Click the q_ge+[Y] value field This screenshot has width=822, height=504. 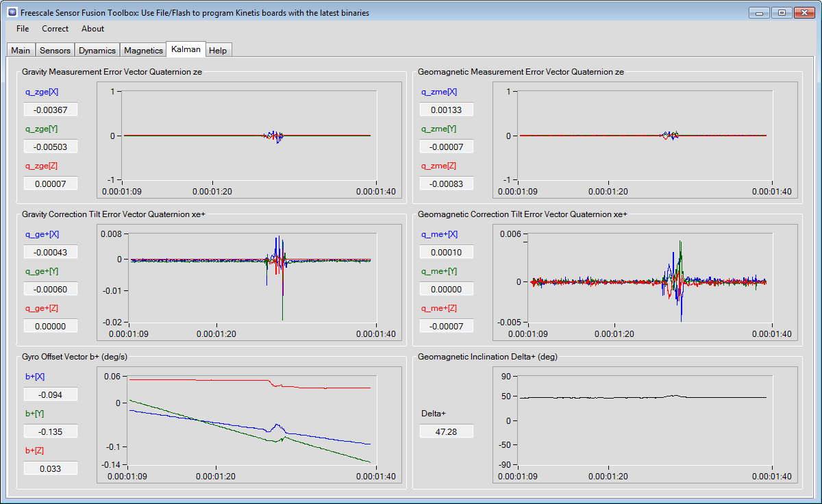[x=51, y=289]
